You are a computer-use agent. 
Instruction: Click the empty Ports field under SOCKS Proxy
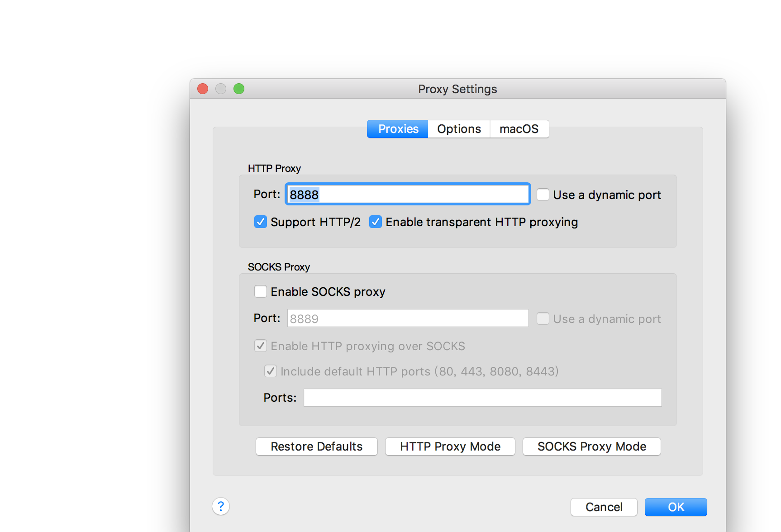coord(482,397)
